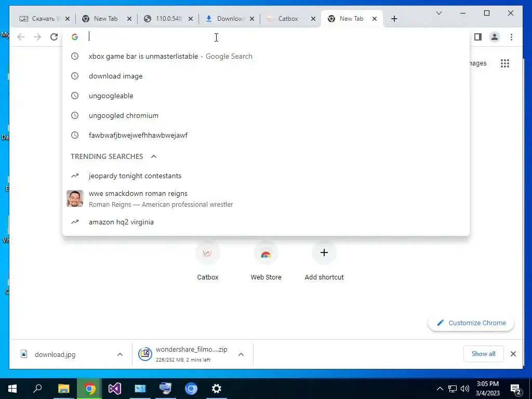Open the notification center icon
Screen dimensions: 532x399
(515, 389)
